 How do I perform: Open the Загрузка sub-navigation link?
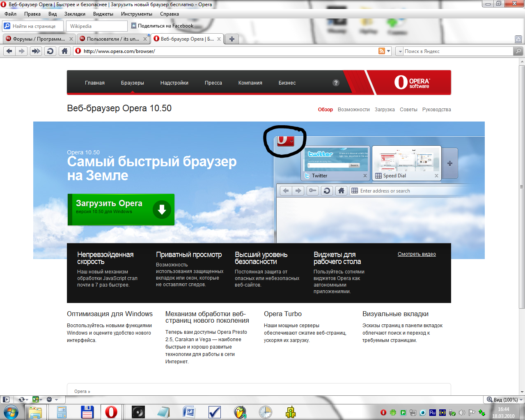point(385,110)
